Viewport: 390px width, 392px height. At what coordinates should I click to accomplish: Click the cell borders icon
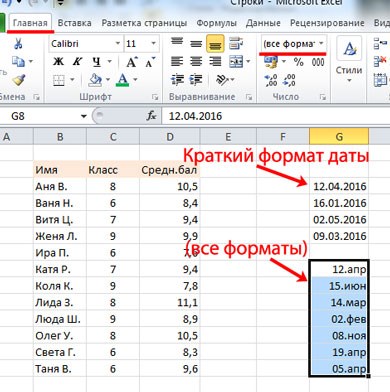[x=59, y=80]
